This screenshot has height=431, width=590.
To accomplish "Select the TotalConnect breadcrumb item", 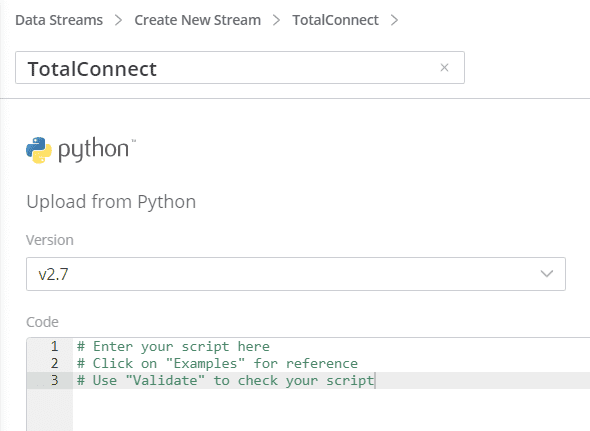I will click(335, 20).
